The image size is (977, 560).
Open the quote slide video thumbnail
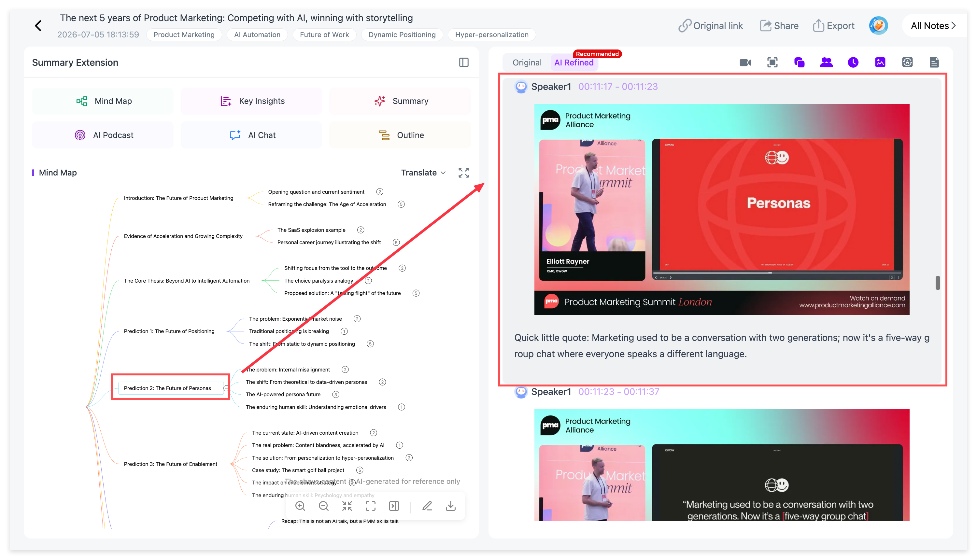coord(722,465)
